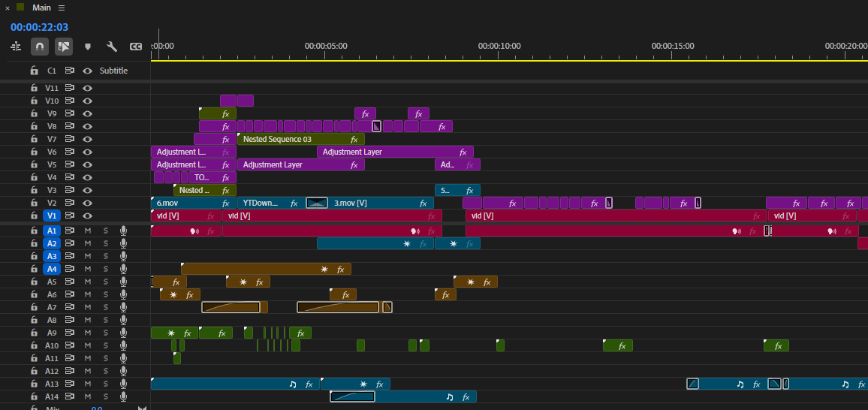Select the 3.mov [V] clip
Image resolution: width=868 pixels, height=410 pixels.
pyautogui.click(x=381, y=203)
